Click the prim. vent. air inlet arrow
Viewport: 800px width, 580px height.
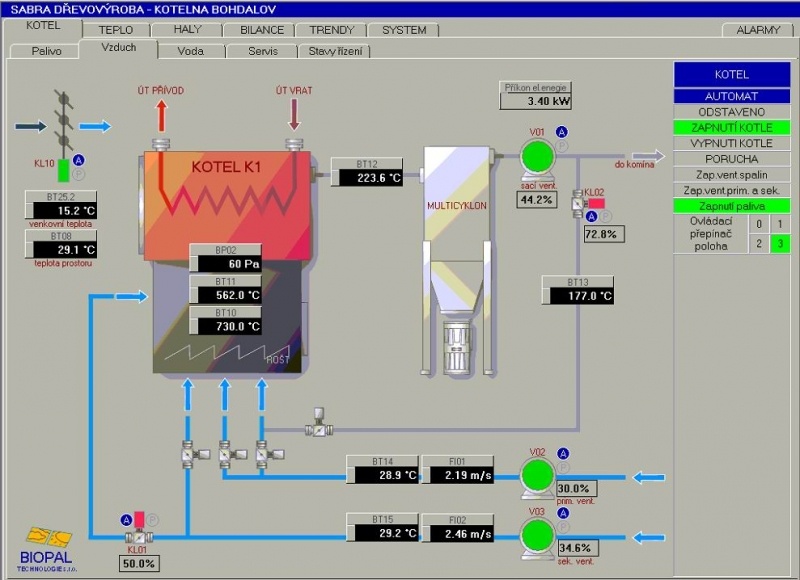(x=649, y=477)
